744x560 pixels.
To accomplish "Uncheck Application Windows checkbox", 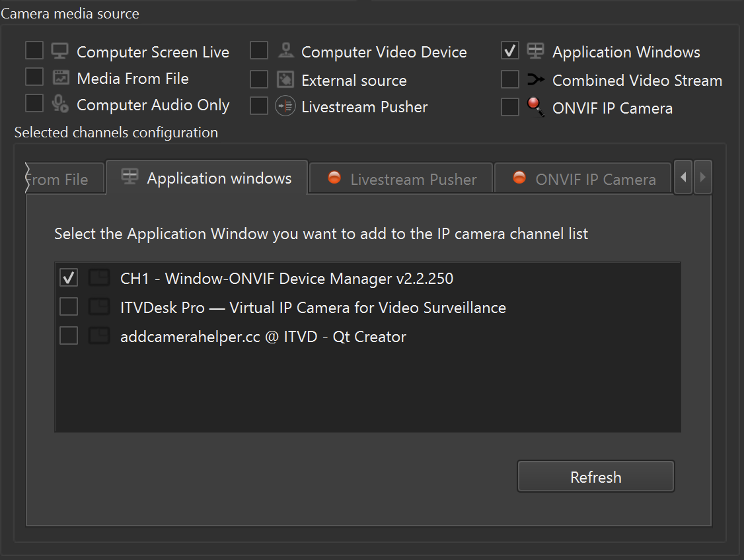I will (510, 50).
